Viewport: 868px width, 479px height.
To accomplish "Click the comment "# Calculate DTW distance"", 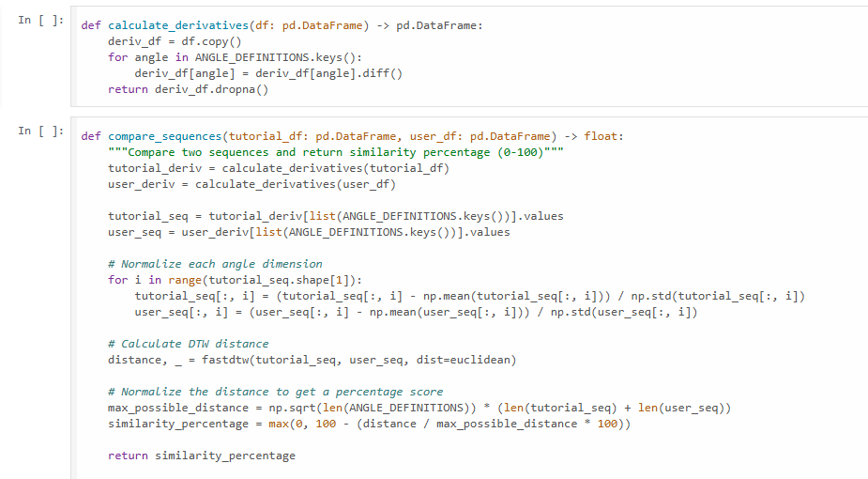I will tap(189, 344).
